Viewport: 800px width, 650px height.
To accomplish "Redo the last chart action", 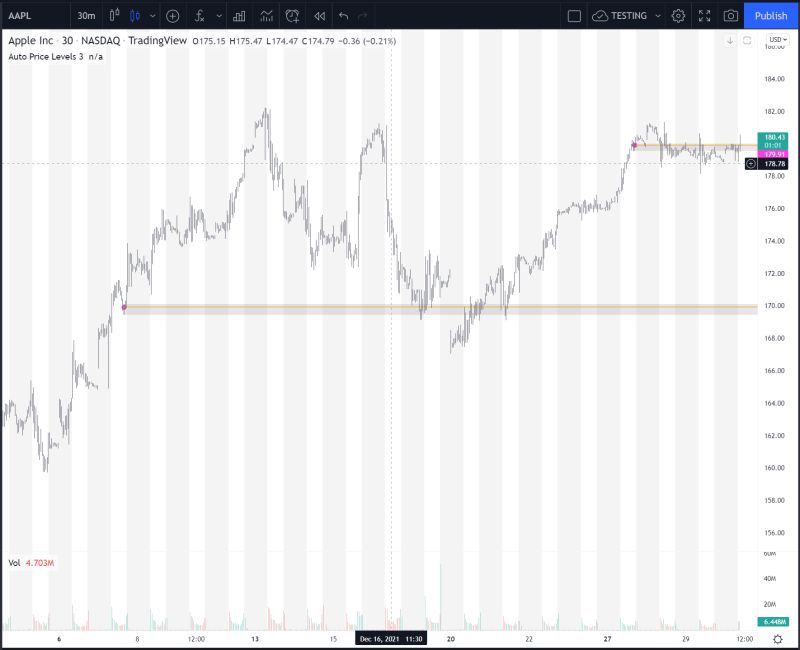I will click(x=362, y=16).
